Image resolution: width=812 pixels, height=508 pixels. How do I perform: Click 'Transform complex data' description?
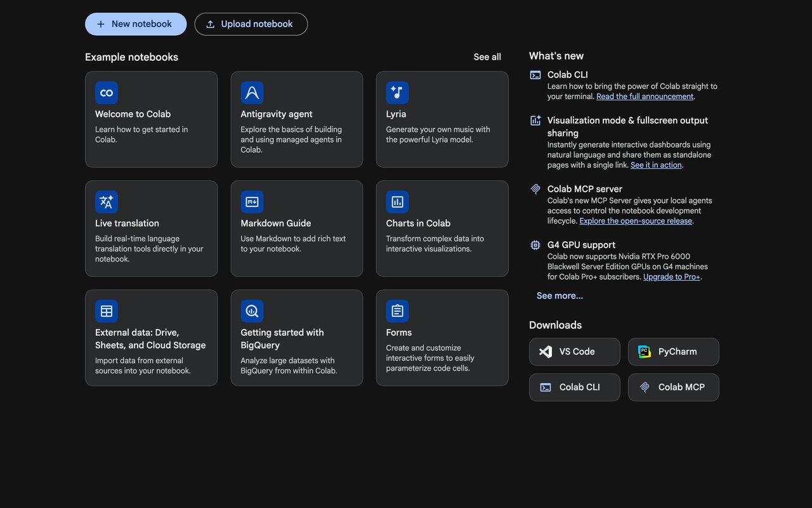pyautogui.click(x=435, y=244)
